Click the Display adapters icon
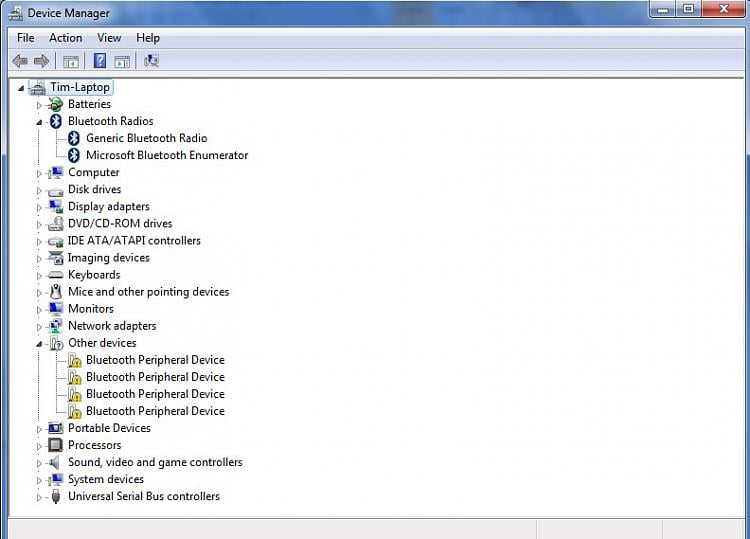The height and width of the screenshot is (539, 750). pos(56,207)
